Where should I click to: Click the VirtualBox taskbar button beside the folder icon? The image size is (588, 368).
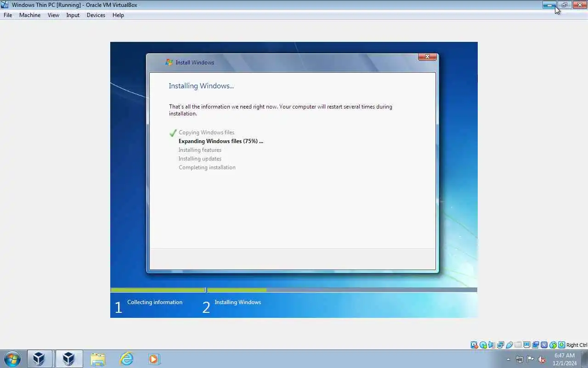click(x=69, y=359)
